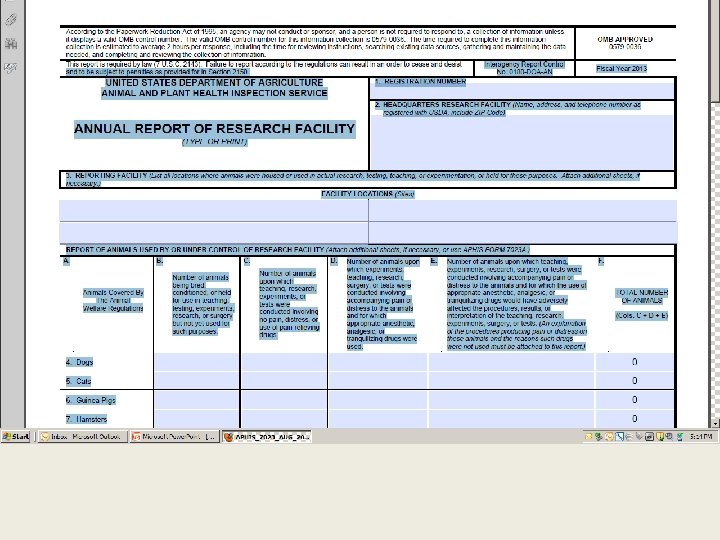720x540 pixels.
Task: Click the 'OMB APPROVED' text
Action: 625,39
